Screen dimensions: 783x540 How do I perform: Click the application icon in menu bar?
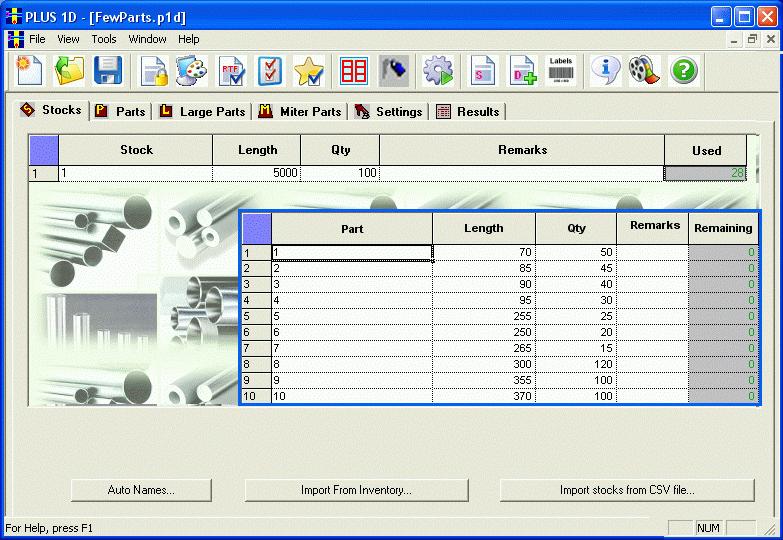[15, 39]
